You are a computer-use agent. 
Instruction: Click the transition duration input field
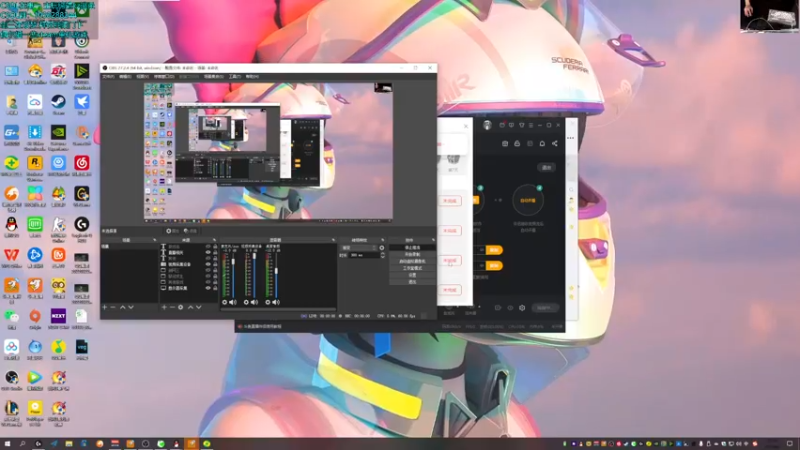coord(364,255)
